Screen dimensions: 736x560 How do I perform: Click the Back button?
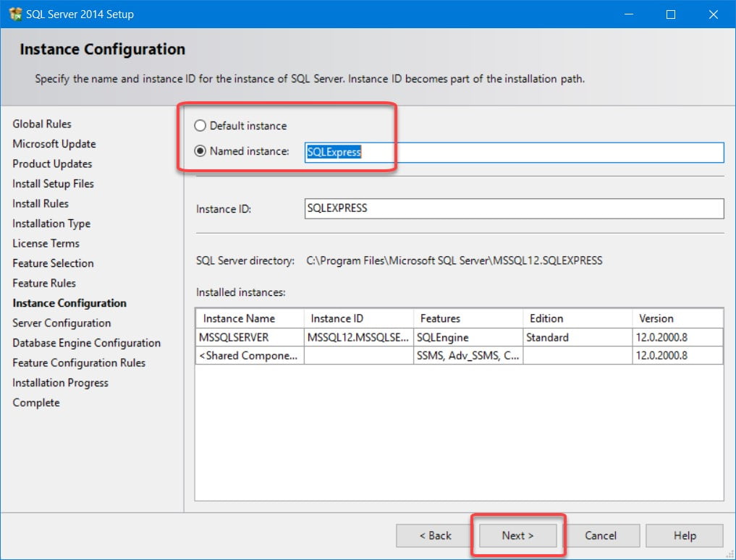tap(435, 535)
